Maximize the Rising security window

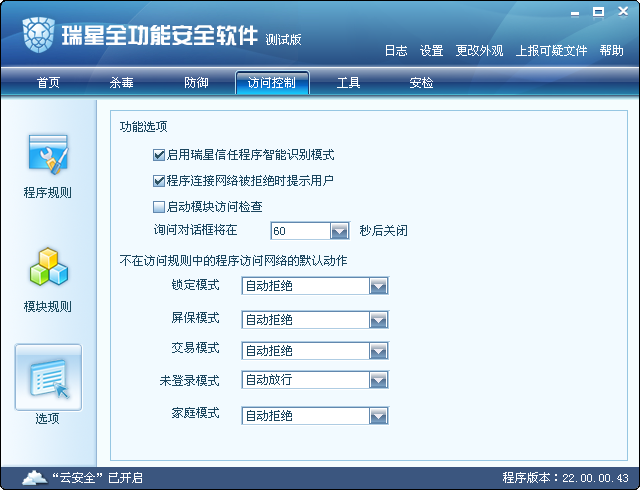(598, 12)
